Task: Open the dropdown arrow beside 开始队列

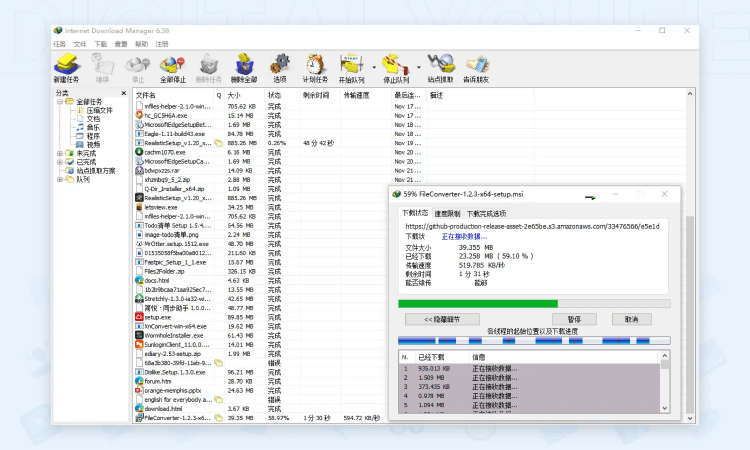Action: [374, 67]
